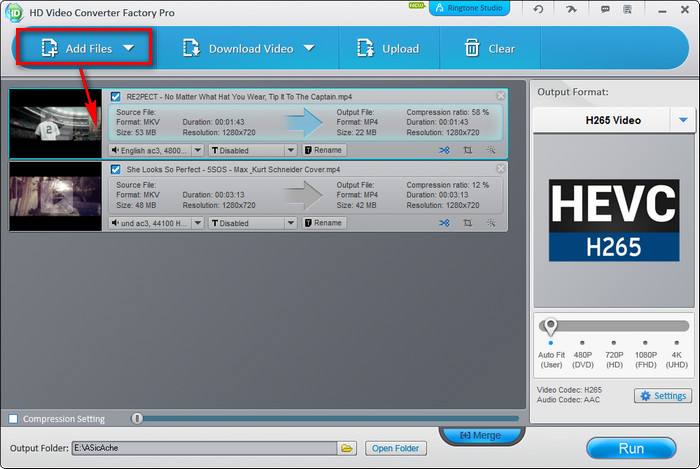Screen dimensions: 700x469
Task: Click the Upload toolbar button
Action: pos(388,48)
